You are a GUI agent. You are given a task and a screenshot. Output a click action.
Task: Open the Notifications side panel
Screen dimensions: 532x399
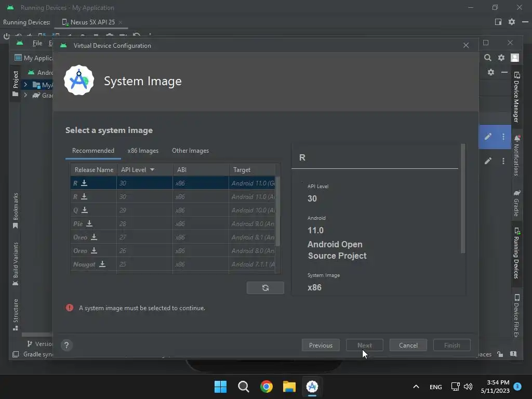tap(516, 156)
